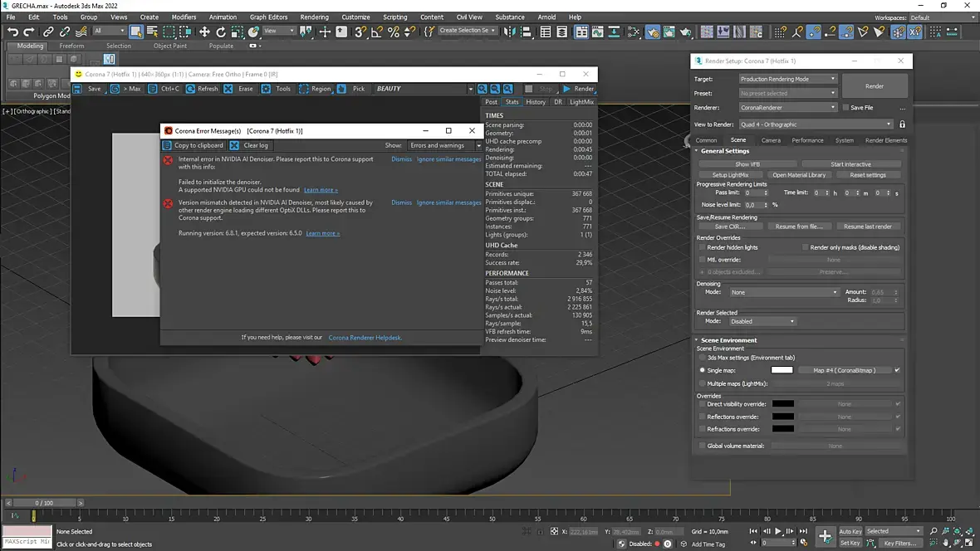Click the Start interactive button
Image resolution: width=980 pixels, height=551 pixels.
pos(850,164)
